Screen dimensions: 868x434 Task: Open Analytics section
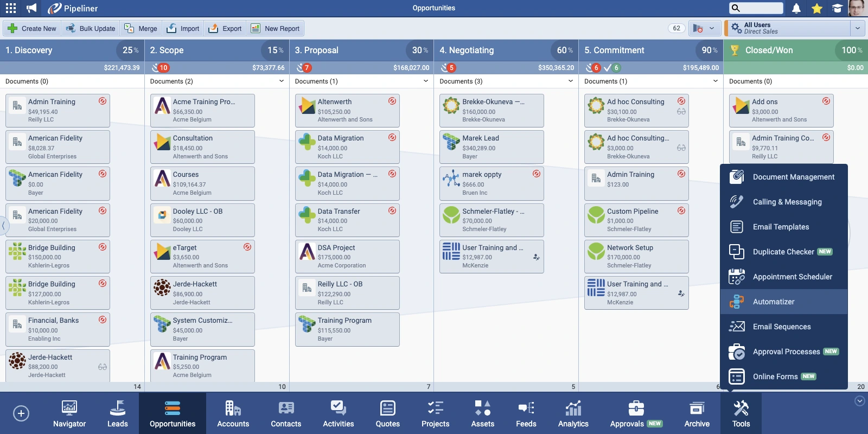coord(573,413)
